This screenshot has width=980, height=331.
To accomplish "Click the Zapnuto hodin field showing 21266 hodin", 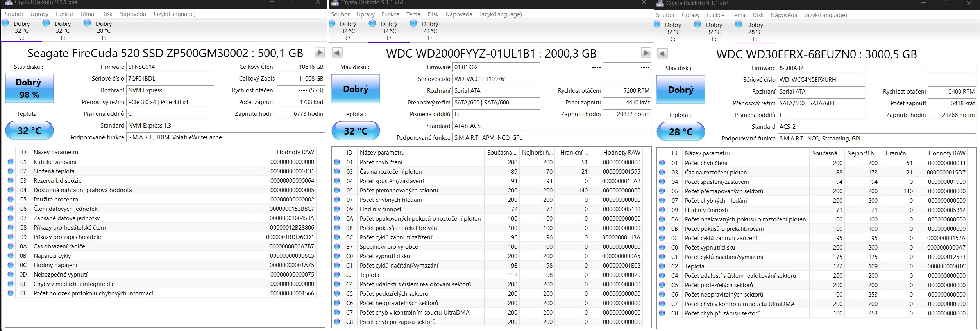I will pos(952,115).
